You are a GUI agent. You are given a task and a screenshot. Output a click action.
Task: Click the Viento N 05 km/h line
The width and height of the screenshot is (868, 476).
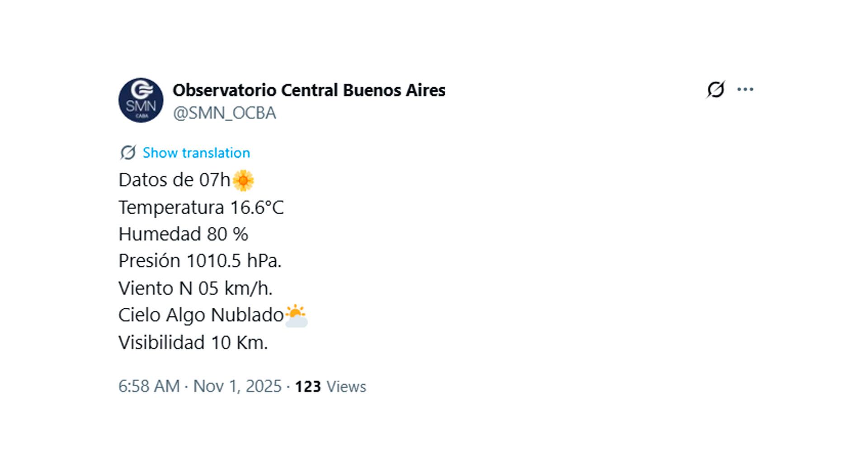[196, 287]
